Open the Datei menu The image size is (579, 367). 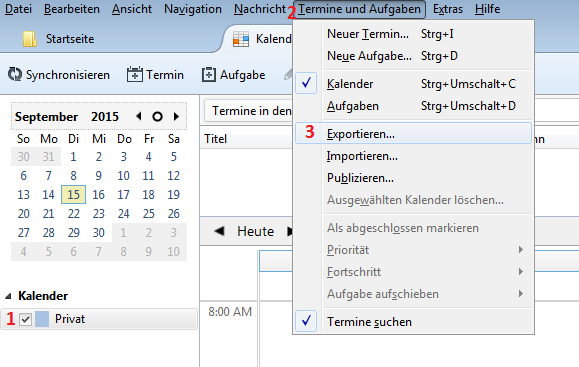click(18, 9)
